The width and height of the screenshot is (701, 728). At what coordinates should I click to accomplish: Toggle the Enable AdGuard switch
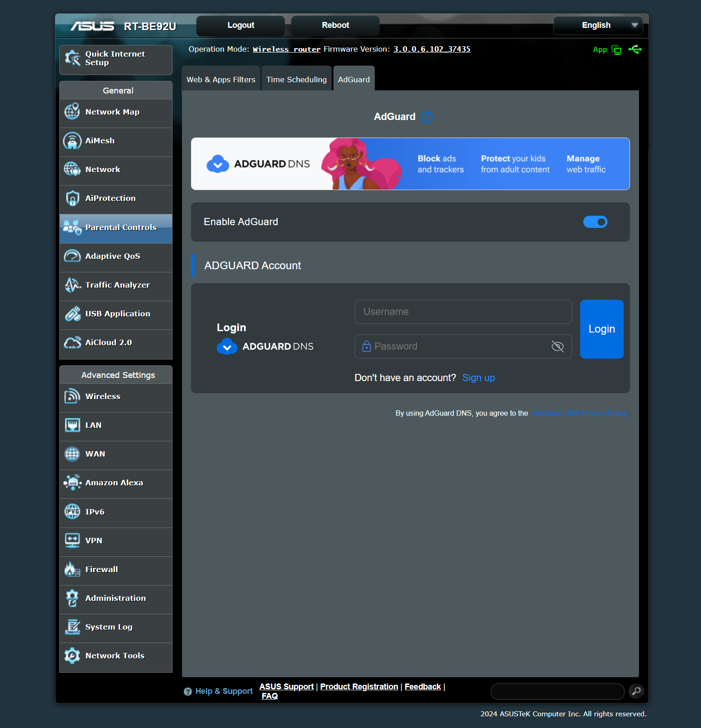click(595, 222)
